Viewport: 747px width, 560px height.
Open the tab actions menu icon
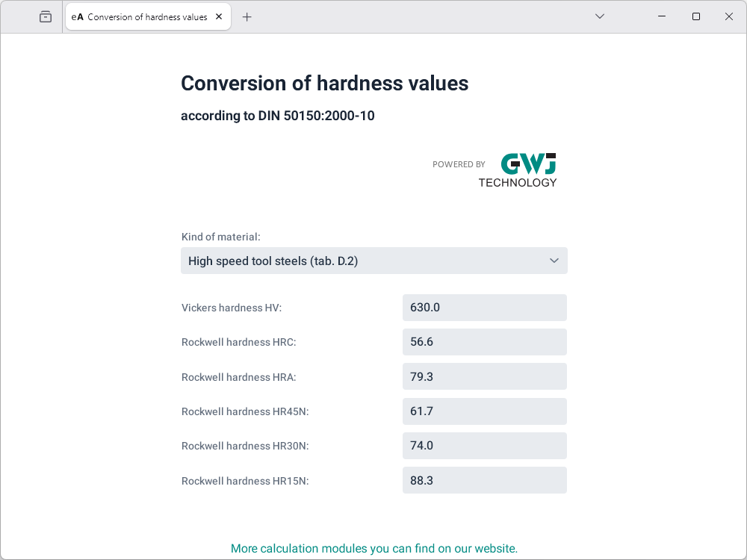point(46,16)
